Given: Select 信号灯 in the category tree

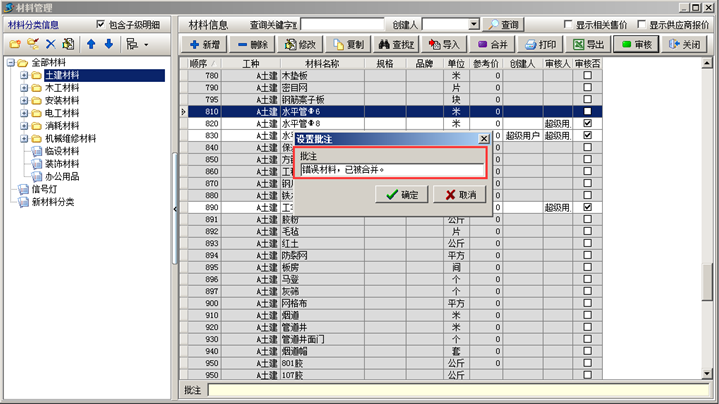Looking at the screenshot, I should coord(45,189).
